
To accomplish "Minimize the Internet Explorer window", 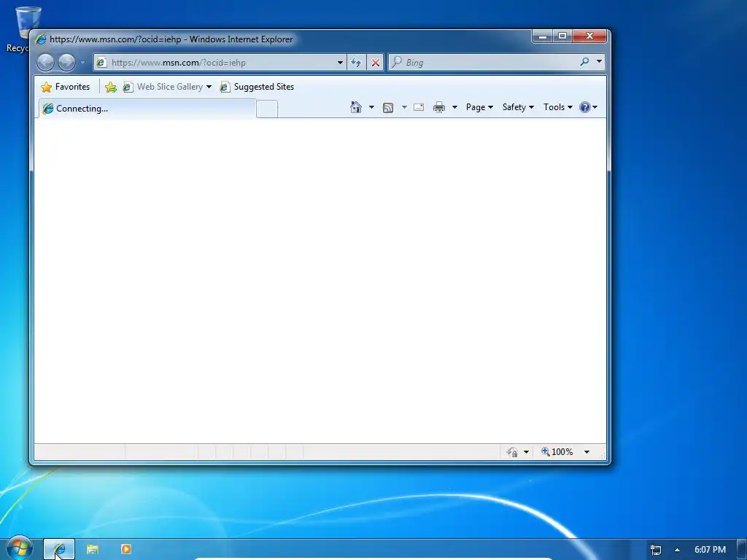I will (542, 36).
